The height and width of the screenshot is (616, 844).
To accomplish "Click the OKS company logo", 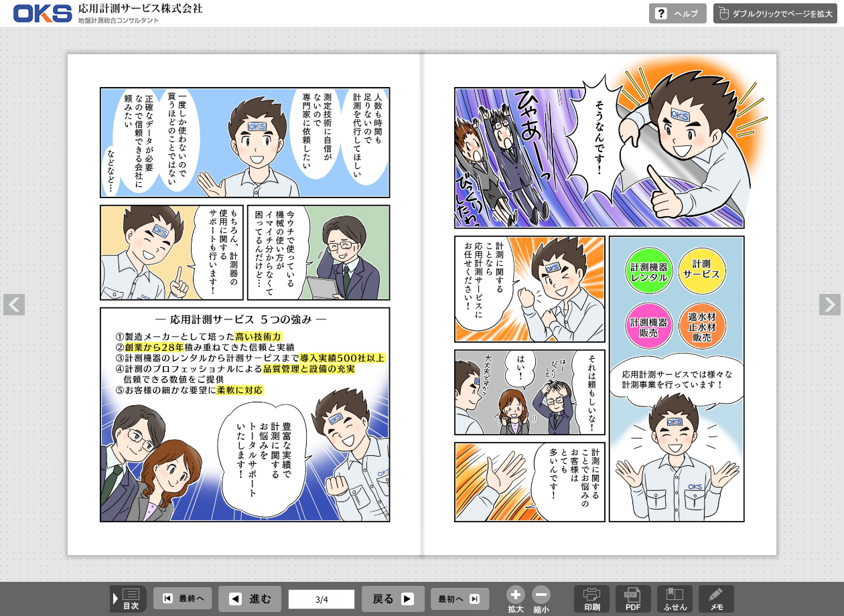I will [42, 13].
